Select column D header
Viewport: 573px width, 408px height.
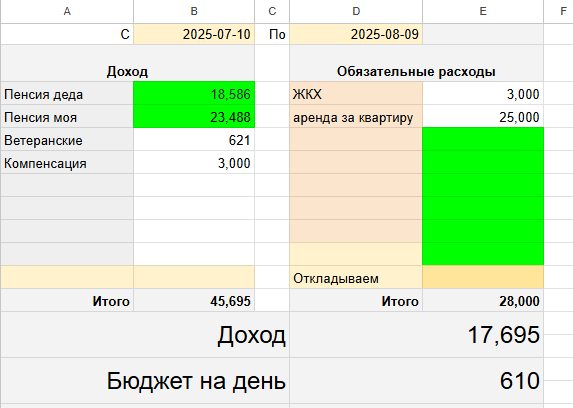[356, 11]
